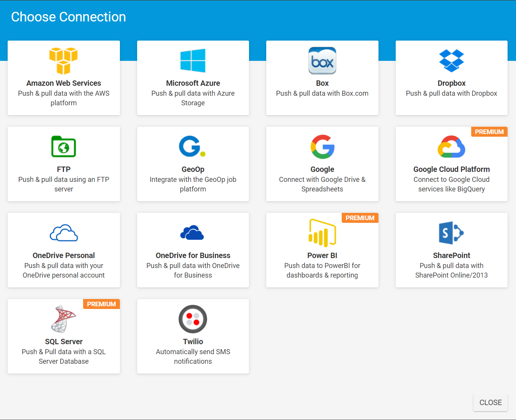The width and height of the screenshot is (516, 420).
Task: Click 'Push & Pull data with a SQL Server Database'
Action: (64, 356)
